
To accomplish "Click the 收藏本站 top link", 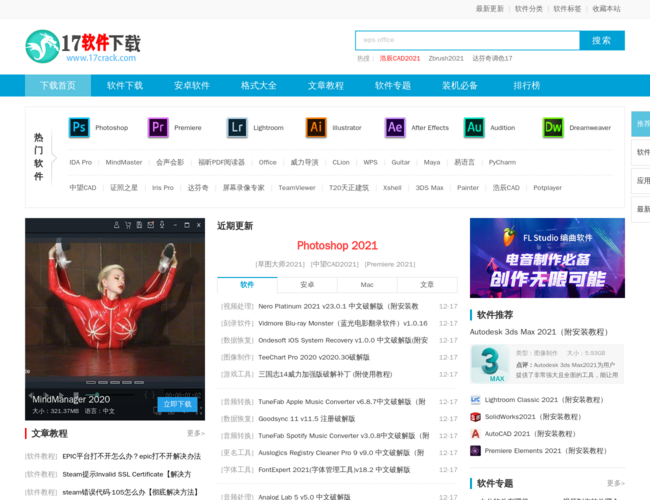I will [606, 9].
